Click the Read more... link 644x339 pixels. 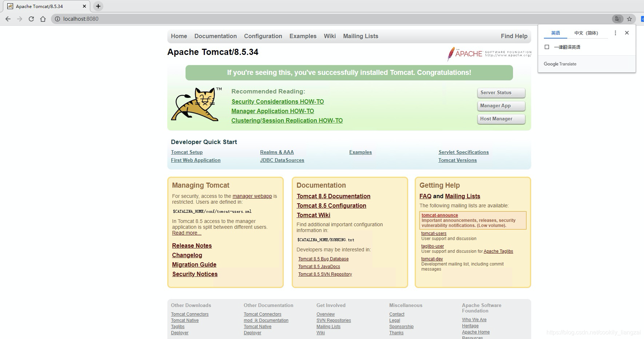(x=187, y=233)
